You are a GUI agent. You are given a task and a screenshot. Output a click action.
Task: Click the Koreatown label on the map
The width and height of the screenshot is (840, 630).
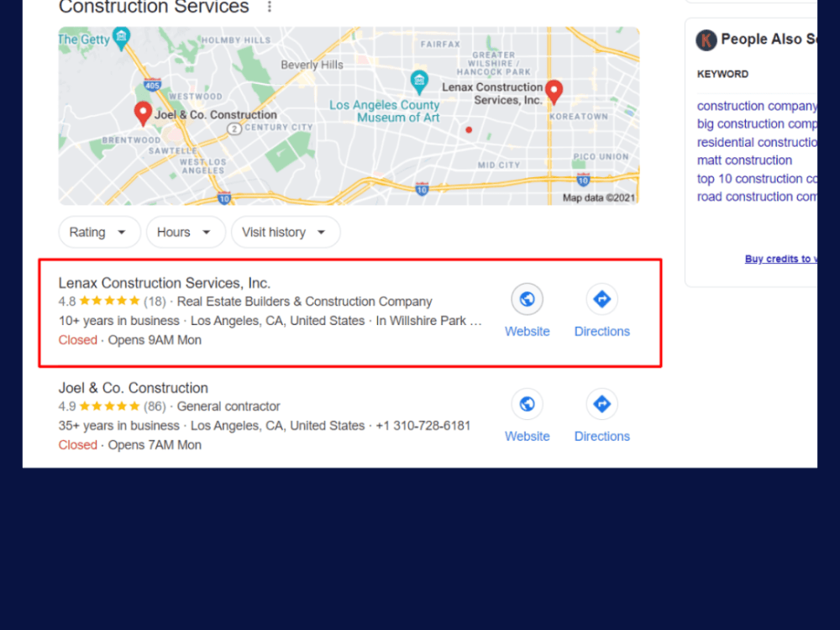click(x=579, y=116)
